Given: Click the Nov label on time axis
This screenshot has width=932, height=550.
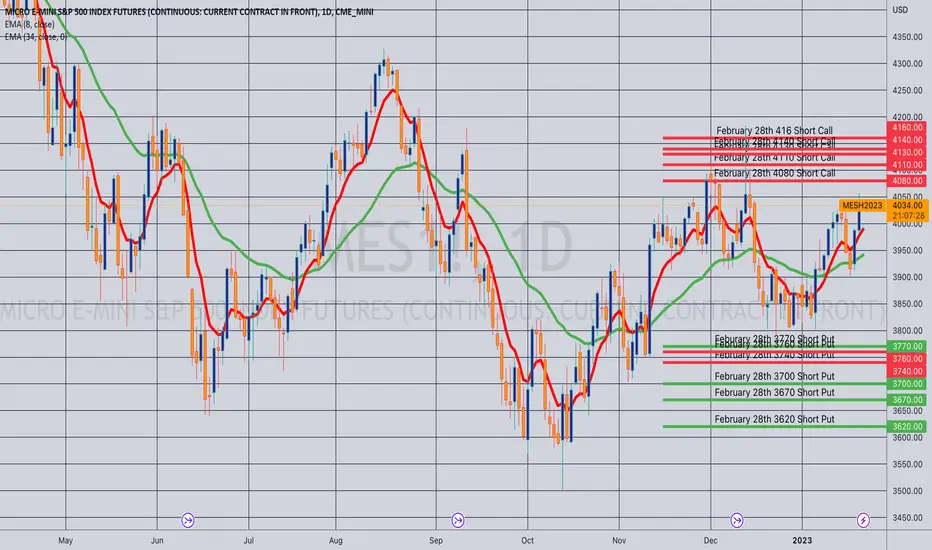Looking at the screenshot, I should (x=619, y=540).
